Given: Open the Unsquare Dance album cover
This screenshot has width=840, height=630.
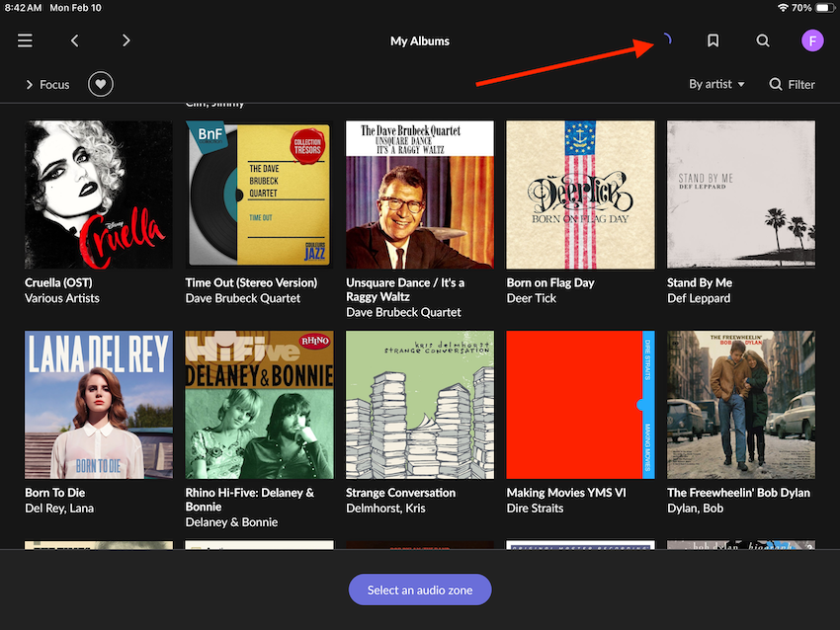Looking at the screenshot, I should point(420,195).
